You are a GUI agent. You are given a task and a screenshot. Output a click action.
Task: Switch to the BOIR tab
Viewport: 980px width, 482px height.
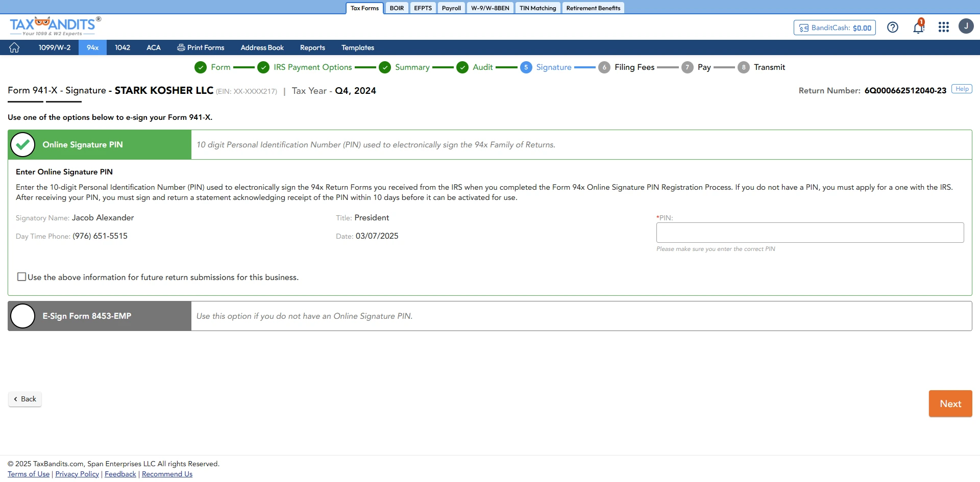point(397,8)
